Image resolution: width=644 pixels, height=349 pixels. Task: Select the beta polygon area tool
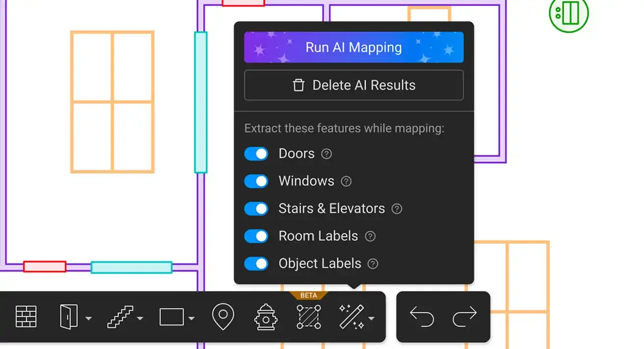[x=309, y=317]
